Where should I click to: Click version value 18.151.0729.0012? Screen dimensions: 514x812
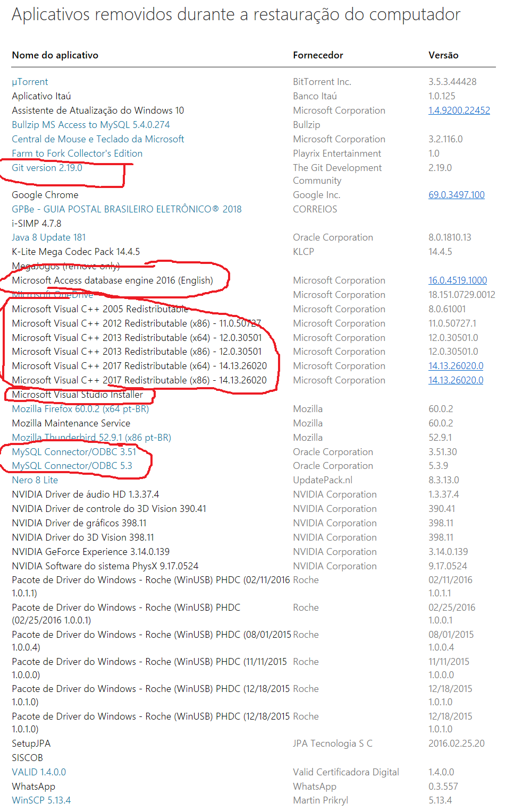[462, 295]
